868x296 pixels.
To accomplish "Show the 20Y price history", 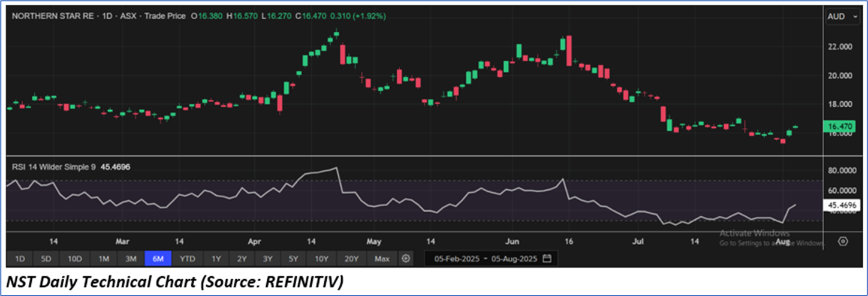I will tap(351, 259).
